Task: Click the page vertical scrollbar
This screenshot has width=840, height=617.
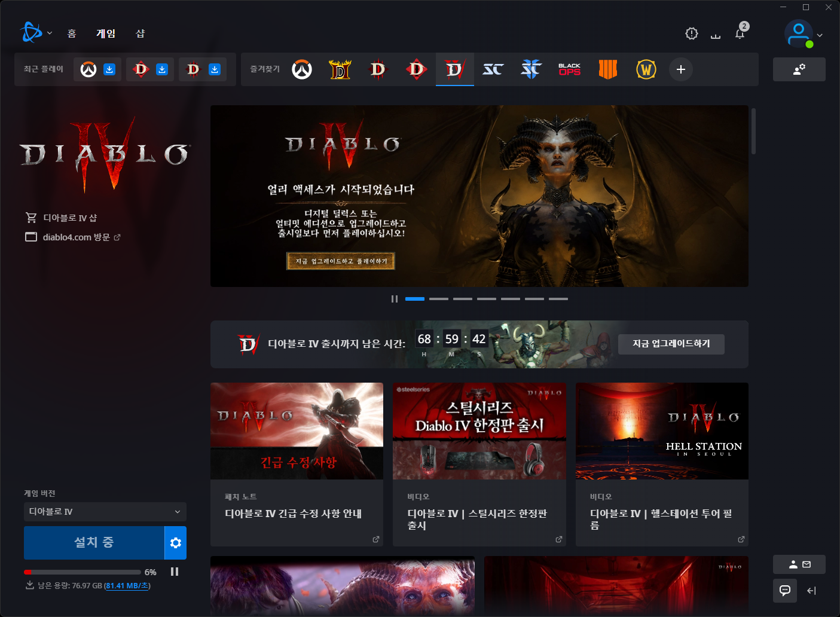Action: click(x=753, y=131)
